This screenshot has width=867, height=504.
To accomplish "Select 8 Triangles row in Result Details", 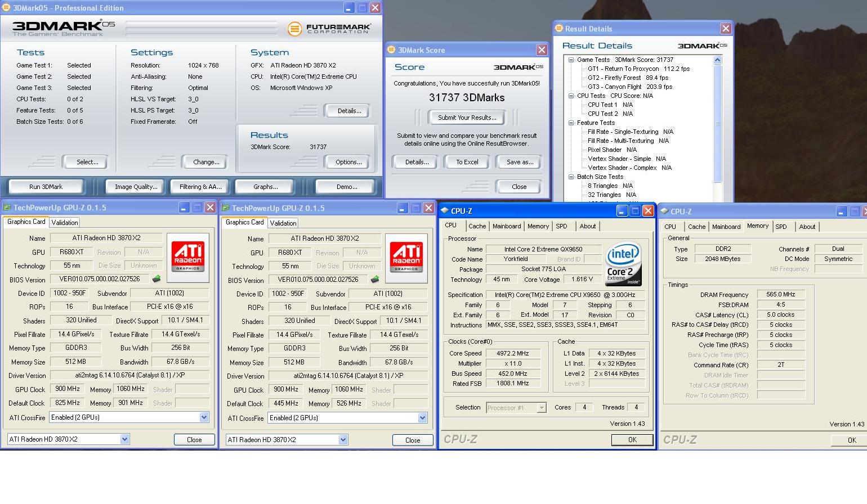I will (610, 186).
